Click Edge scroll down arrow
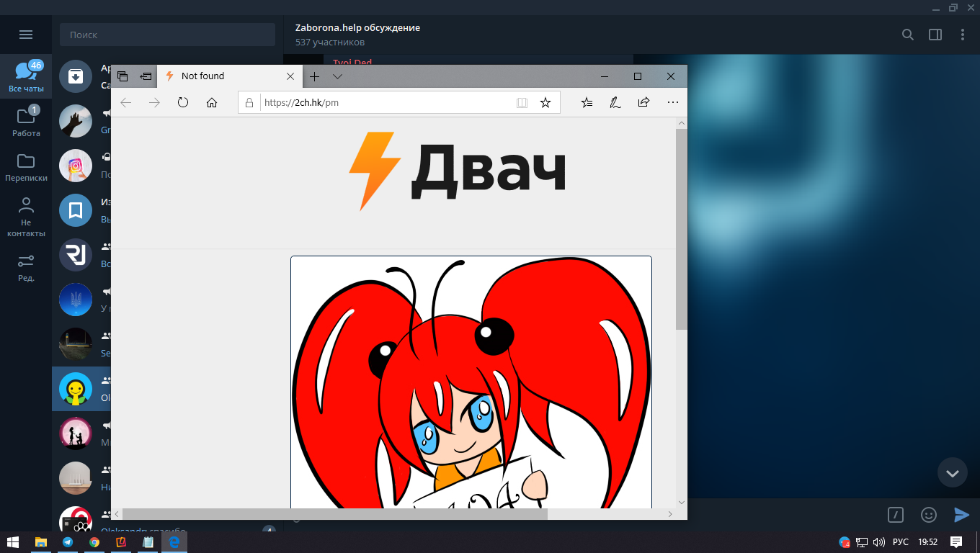980x553 pixels. coord(682,502)
